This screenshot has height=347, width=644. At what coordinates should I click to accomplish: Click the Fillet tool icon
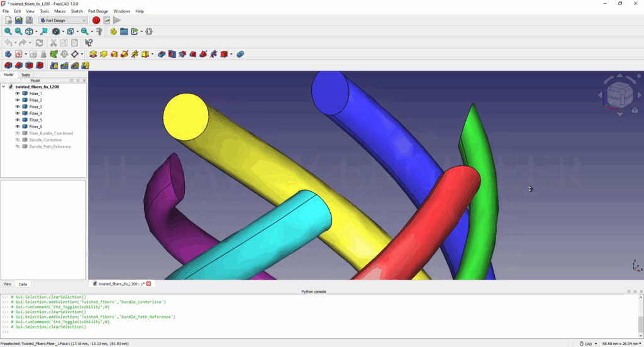[8, 65]
